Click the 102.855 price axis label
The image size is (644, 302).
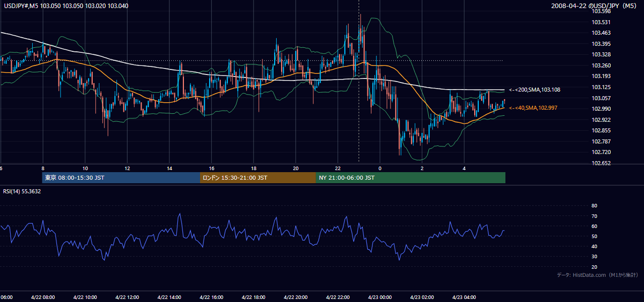coord(601,131)
